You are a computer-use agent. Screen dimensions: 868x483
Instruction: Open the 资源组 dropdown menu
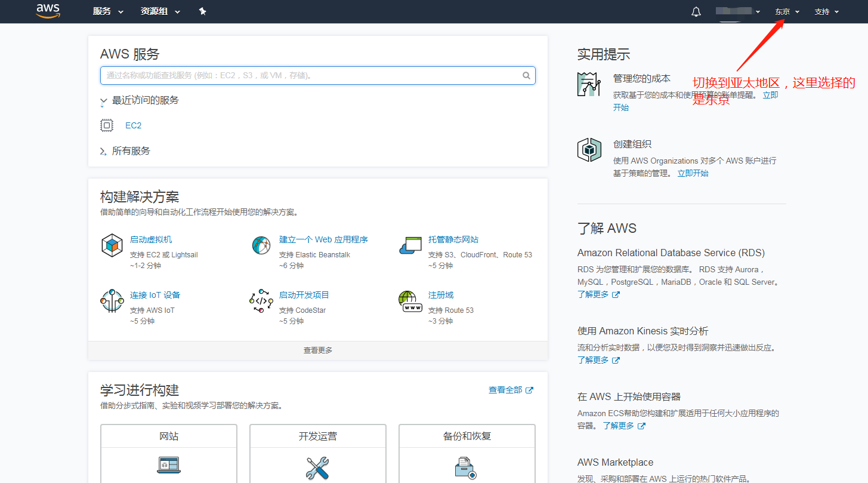pos(160,11)
